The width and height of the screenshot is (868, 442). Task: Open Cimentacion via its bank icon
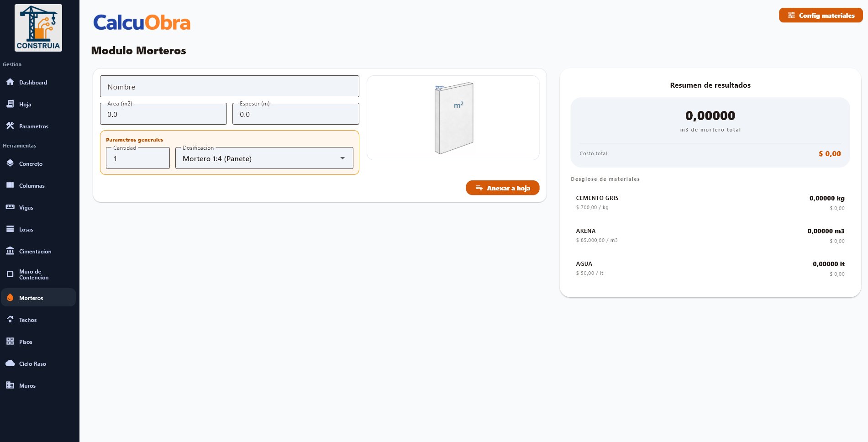[x=10, y=251]
